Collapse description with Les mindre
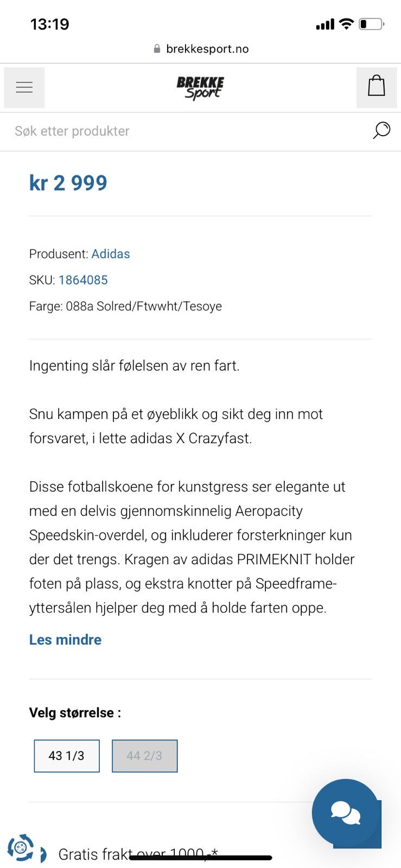The image size is (401, 868). coord(65,640)
